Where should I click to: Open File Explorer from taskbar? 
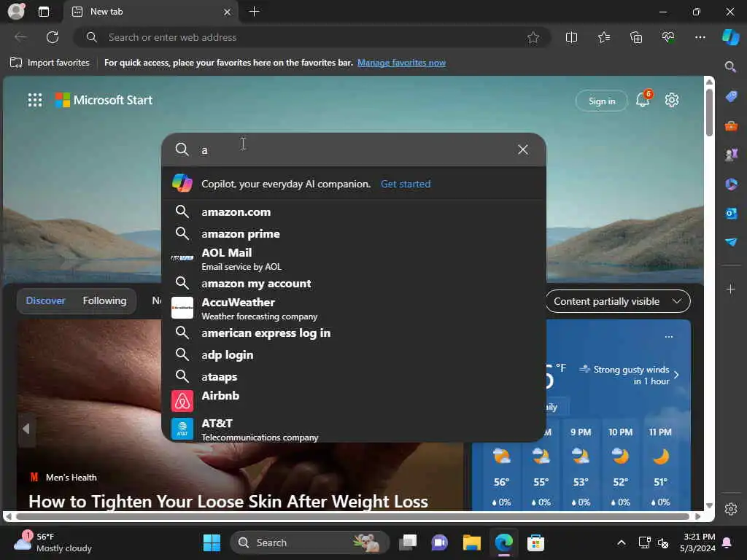472,542
